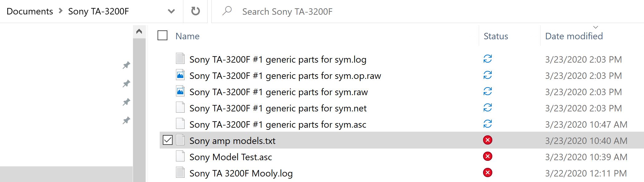Click the refresh button beside address bar
This screenshot has width=644, height=182.
(x=196, y=11)
